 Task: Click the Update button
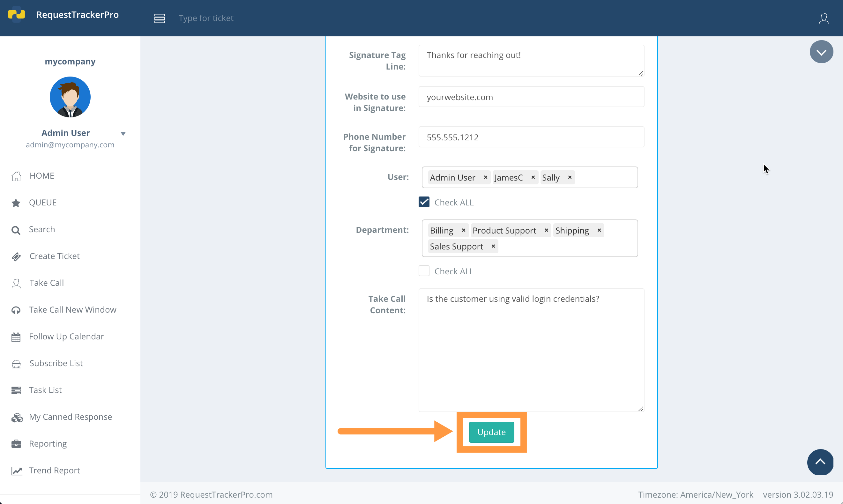pos(491,432)
